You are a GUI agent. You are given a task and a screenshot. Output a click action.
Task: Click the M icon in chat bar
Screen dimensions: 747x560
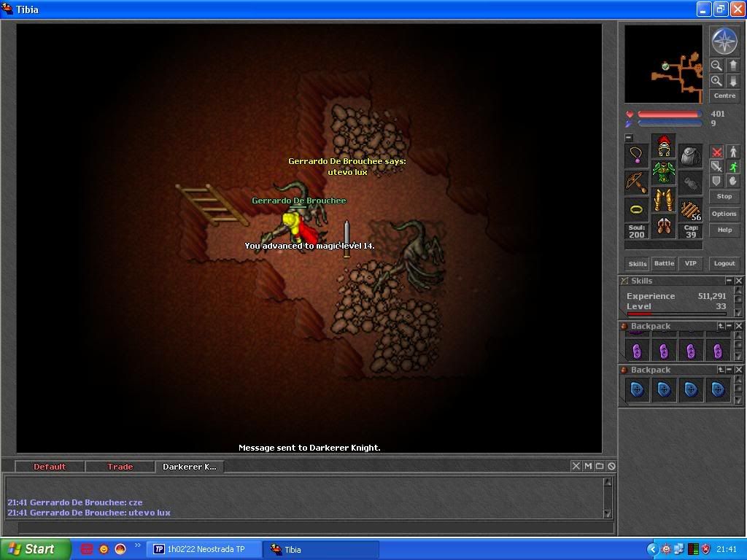pyautogui.click(x=588, y=466)
